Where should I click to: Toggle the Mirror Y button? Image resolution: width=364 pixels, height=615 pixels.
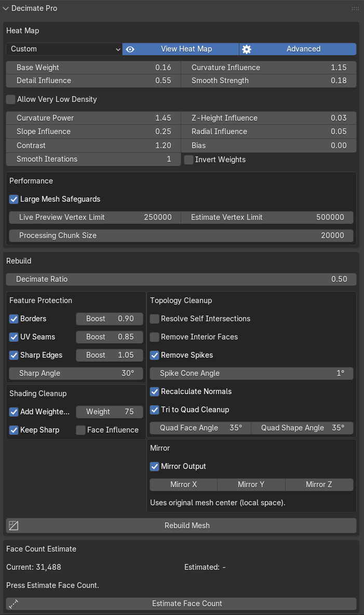[251, 485]
